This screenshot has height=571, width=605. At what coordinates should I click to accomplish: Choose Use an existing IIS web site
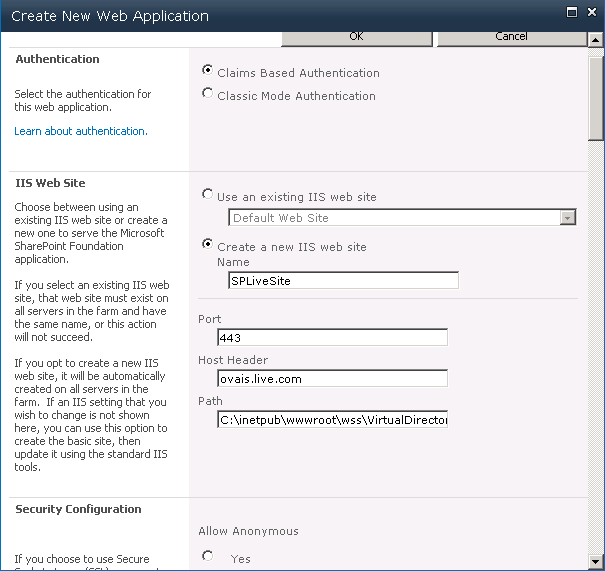[207, 195]
